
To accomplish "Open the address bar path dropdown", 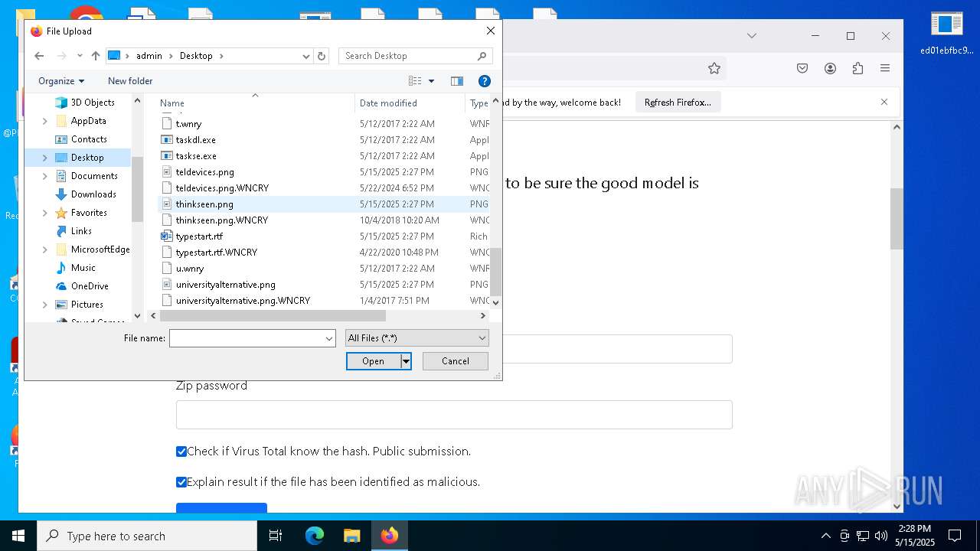I will click(x=306, y=56).
